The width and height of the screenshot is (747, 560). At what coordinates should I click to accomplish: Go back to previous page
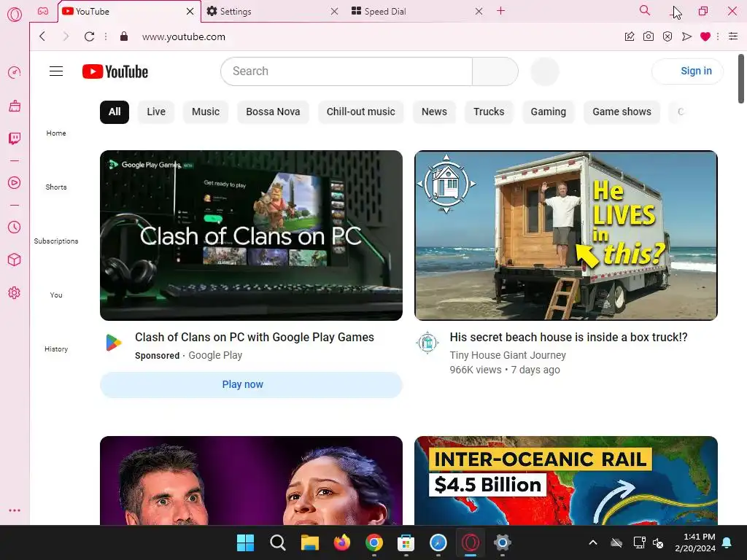[42, 36]
